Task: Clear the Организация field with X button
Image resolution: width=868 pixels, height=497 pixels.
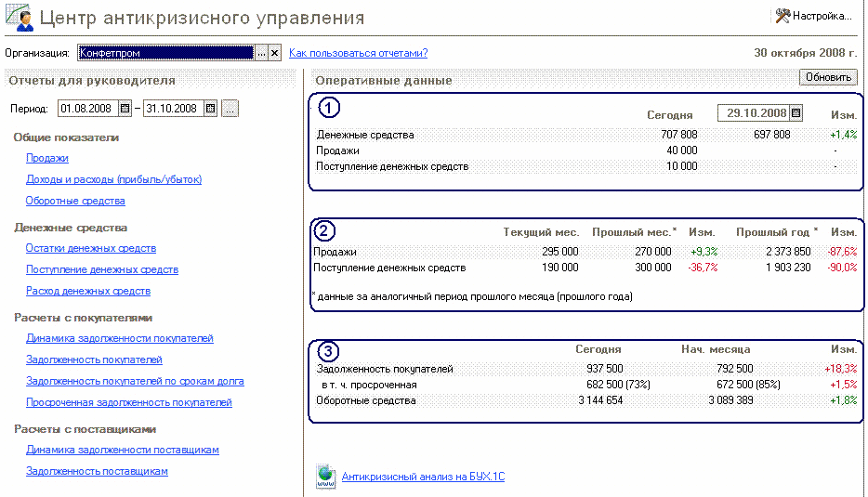Action: tap(274, 53)
